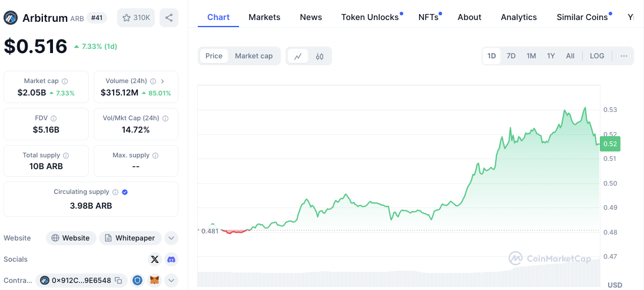The image size is (644, 290).
Task: Select 1Y time range
Action: pyautogui.click(x=551, y=56)
